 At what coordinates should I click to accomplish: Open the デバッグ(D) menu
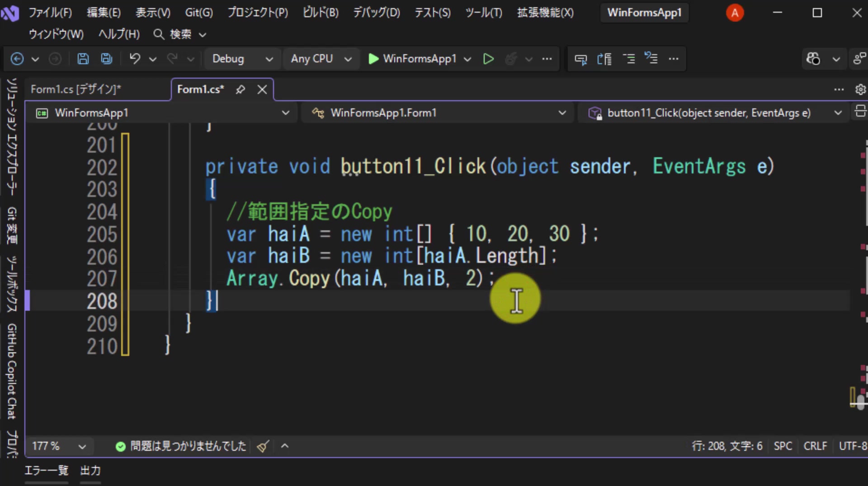coord(377,13)
